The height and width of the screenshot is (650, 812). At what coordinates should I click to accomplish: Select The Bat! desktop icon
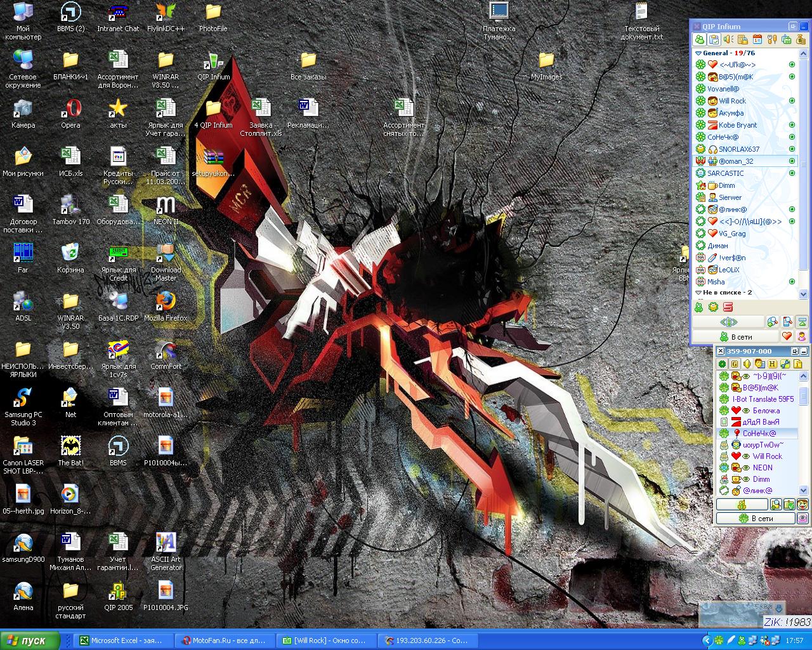click(x=70, y=451)
